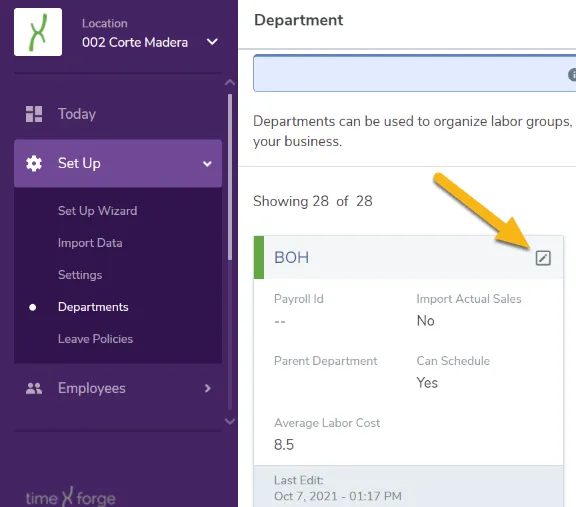Open the BOH department title
This screenshot has width=576, height=507.
[292, 258]
